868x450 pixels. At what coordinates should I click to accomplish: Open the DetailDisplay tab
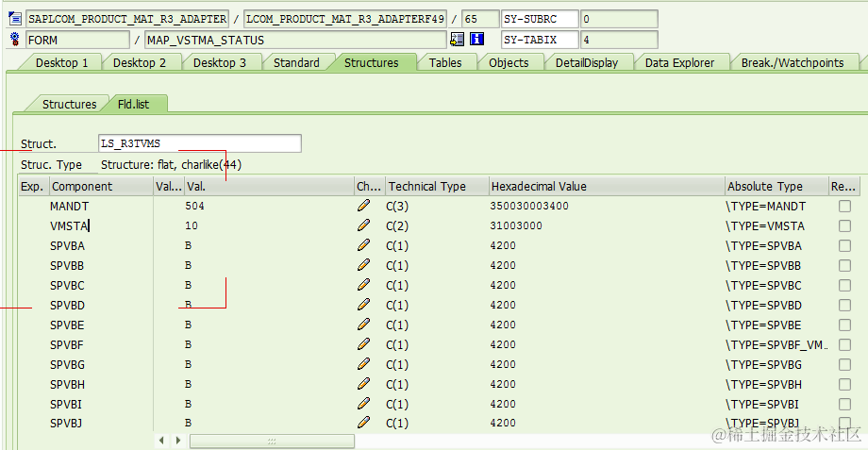(x=587, y=62)
